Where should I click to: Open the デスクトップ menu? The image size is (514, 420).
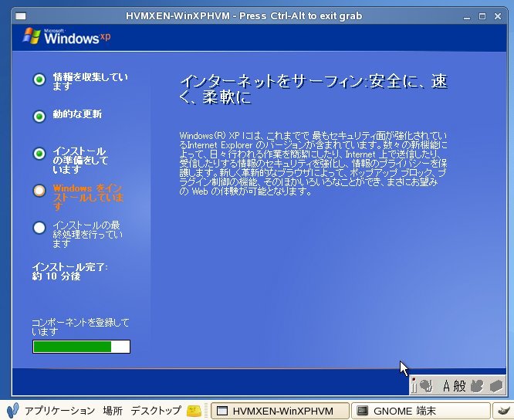[155, 411]
